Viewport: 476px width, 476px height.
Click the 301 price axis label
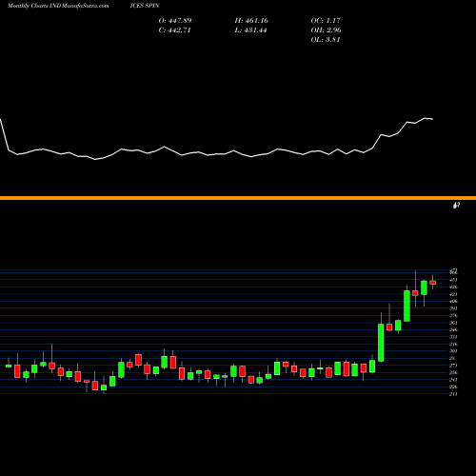tap(454, 351)
